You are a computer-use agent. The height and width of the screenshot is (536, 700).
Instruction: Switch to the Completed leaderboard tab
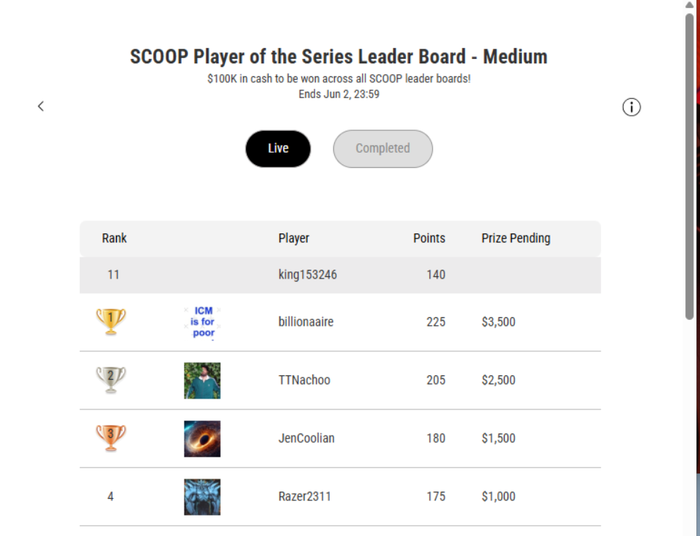pos(383,149)
